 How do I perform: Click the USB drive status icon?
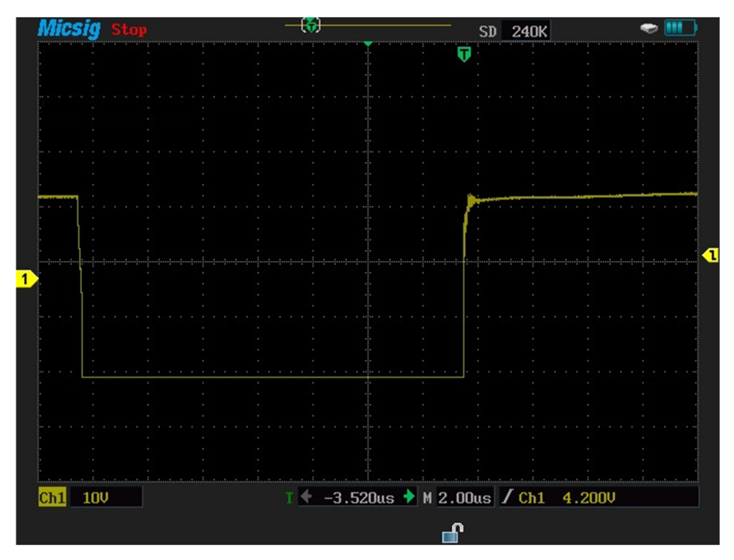coord(649,28)
